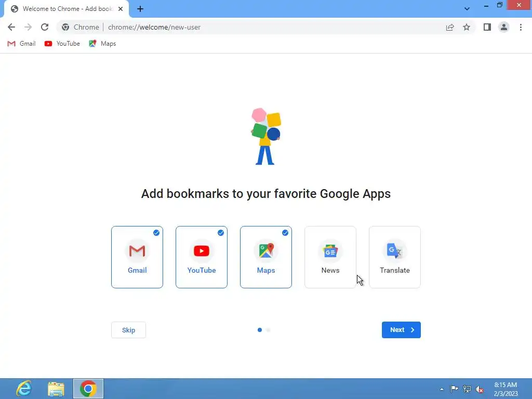Select the News app card
Image resolution: width=532 pixels, height=399 pixels.
(x=330, y=257)
